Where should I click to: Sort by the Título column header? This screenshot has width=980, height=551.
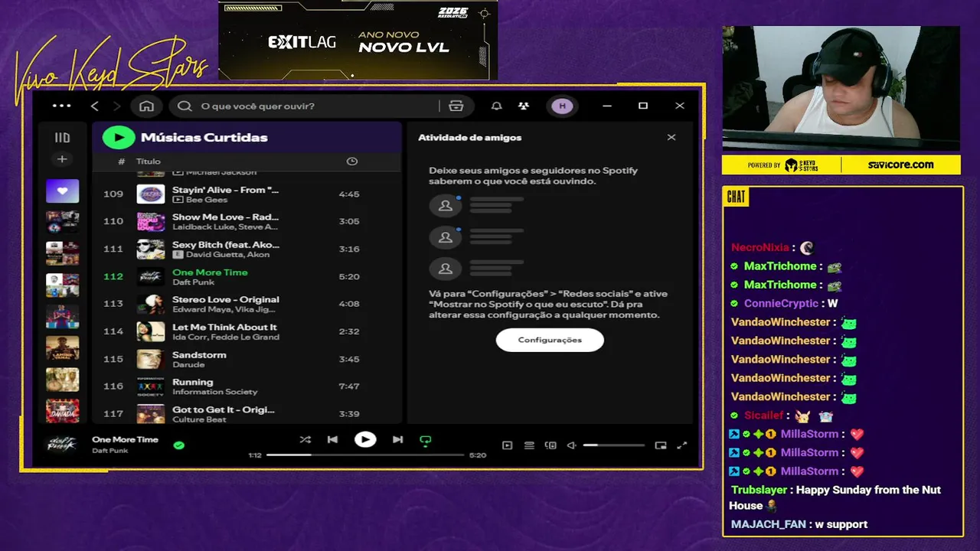point(149,161)
